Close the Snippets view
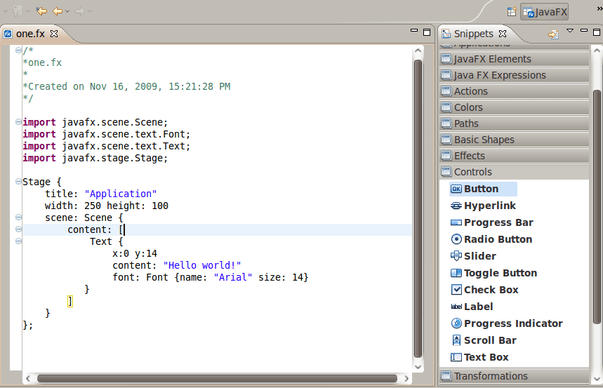The width and height of the screenshot is (603, 388). pyautogui.click(x=502, y=33)
